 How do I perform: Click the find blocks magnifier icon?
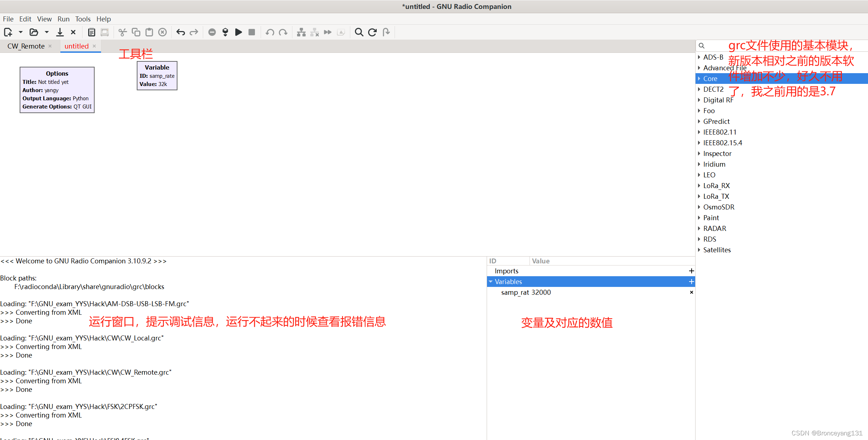359,32
